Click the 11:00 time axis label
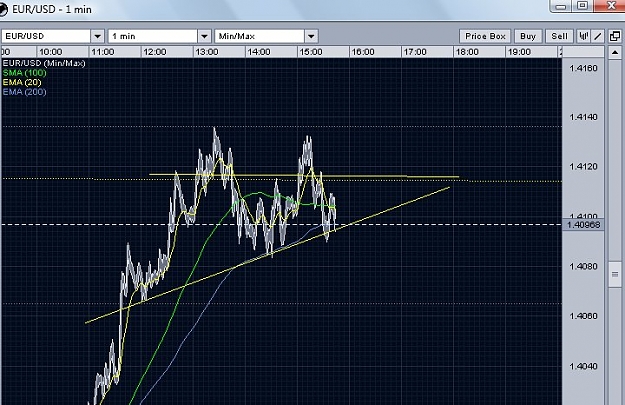 click(103, 52)
